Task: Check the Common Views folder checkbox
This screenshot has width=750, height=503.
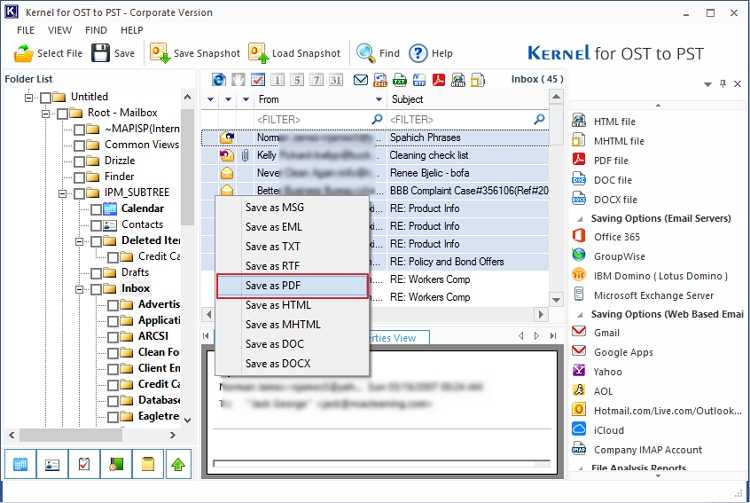Action: point(79,145)
